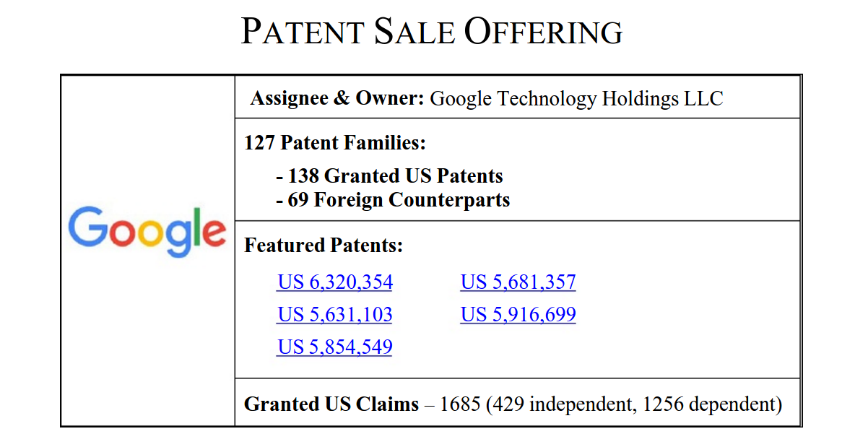
Task: Select the 69 Foreign Counterparts line
Action: (x=394, y=199)
